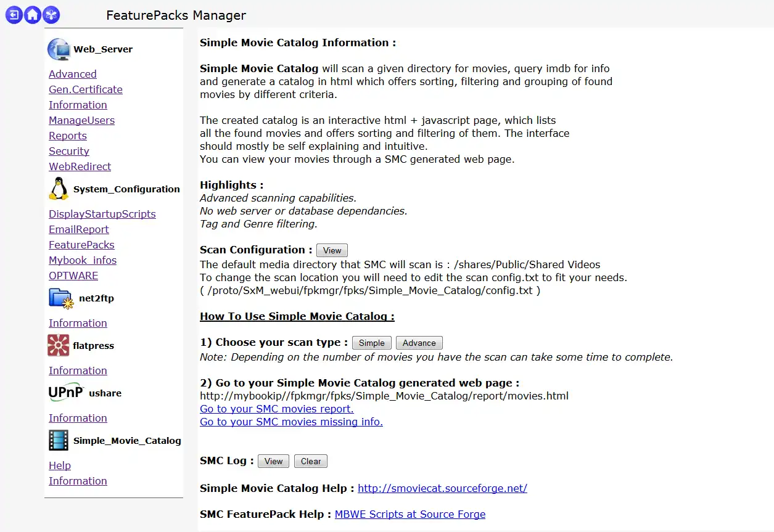
Task: Open the OPTWARE sidebar entry
Action: click(x=73, y=276)
